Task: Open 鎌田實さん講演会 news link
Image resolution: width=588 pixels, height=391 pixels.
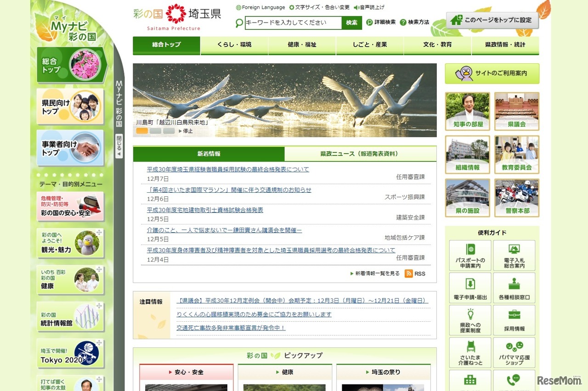Action: [x=225, y=230]
